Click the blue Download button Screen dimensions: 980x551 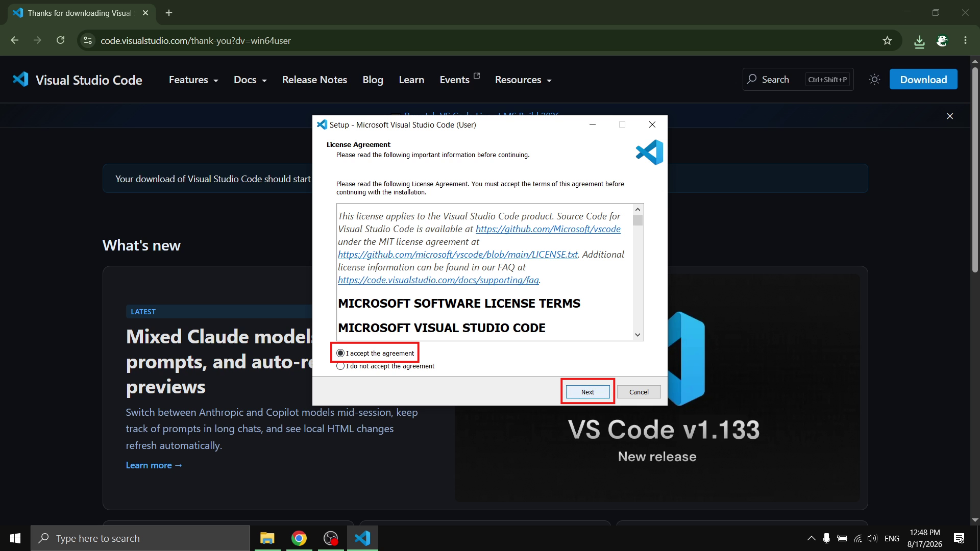923,79
